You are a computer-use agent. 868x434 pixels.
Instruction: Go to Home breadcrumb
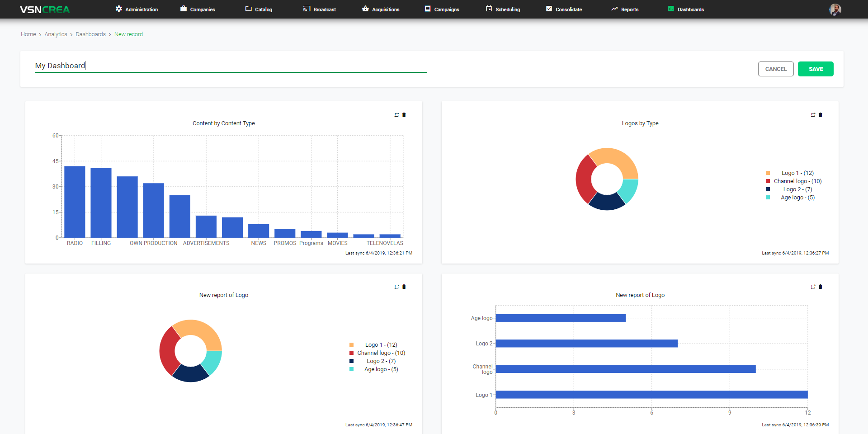click(x=28, y=34)
